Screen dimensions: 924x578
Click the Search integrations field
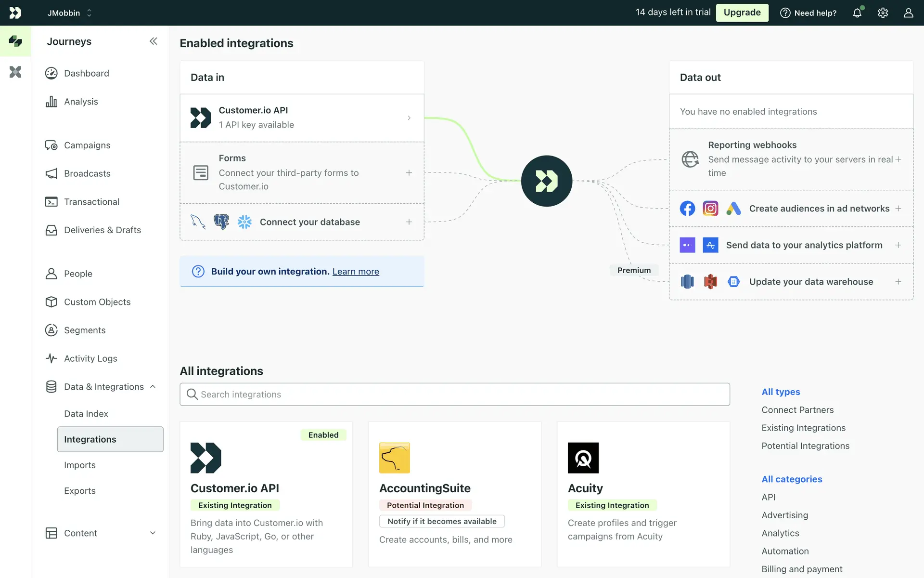point(454,394)
